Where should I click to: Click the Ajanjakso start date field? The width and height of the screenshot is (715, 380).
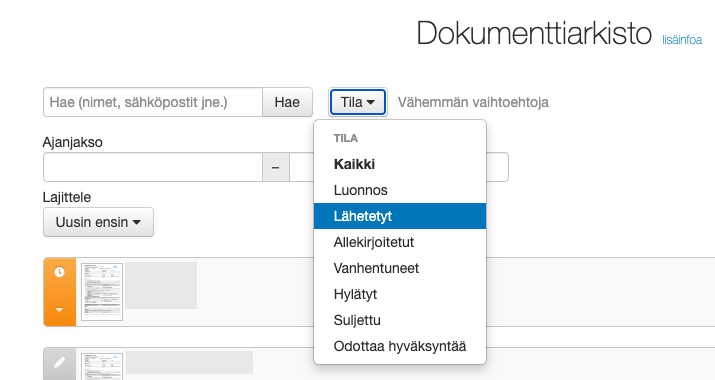[x=153, y=167]
